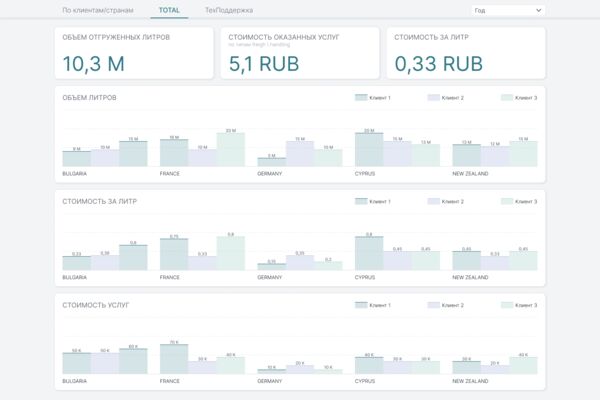Image resolution: width=600 pixels, height=400 pixels.
Task: Click the СТОИМОСТЬ ОКАЗАННЫХ УСЛУГ card title
Action: point(284,37)
